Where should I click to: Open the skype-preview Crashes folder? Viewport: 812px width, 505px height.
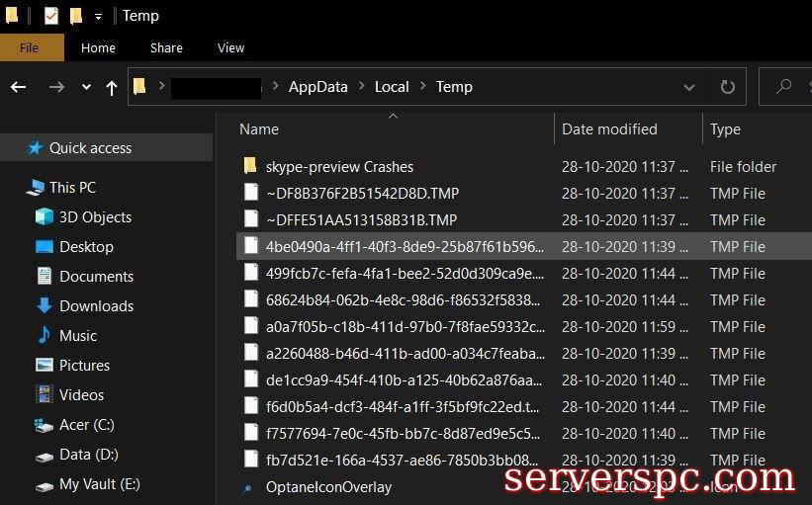point(339,167)
